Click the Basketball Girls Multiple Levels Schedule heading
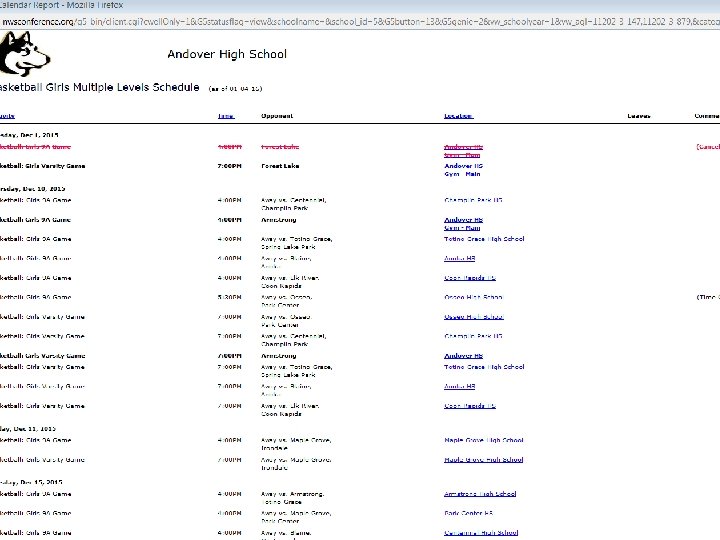Image resolution: width=720 pixels, height=540 pixels. [100, 87]
